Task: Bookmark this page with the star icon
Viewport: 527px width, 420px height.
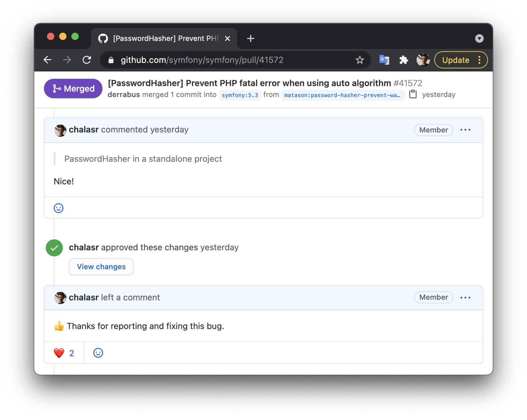Action: pos(360,60)
